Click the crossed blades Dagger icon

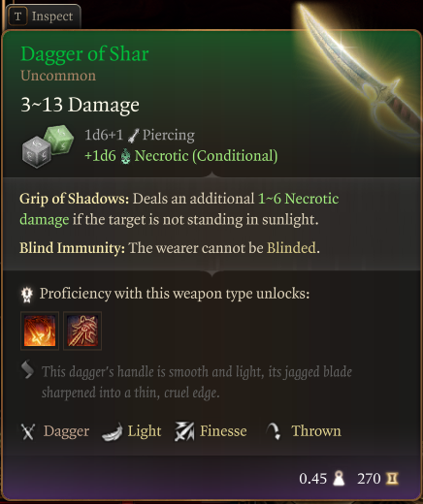coord(28,431)
